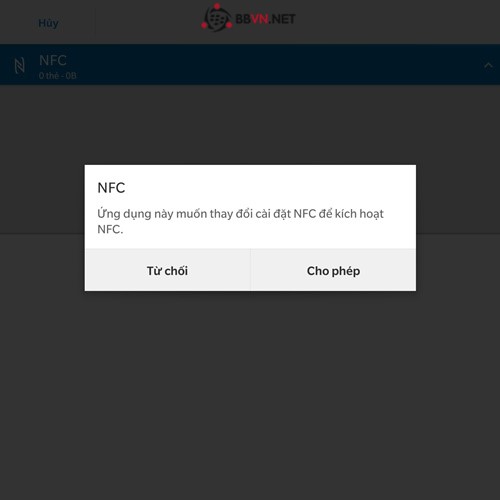Click the dialog message about changing NFC settings
500x500 pixels.
coord(240,221)
